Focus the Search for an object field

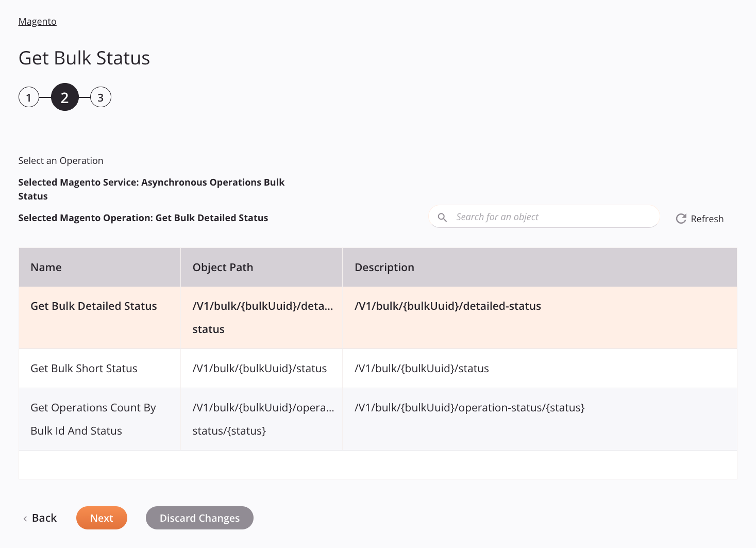tap(544, 217)
